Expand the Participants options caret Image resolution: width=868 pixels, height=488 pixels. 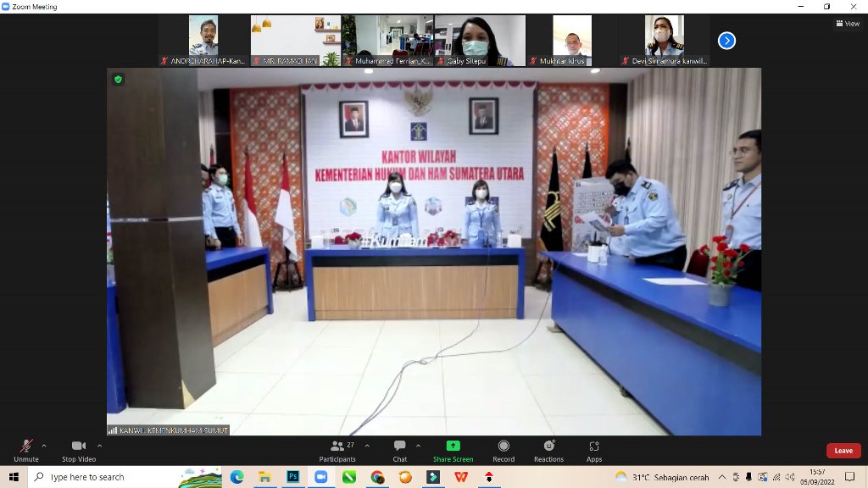(x=367, y=446)
